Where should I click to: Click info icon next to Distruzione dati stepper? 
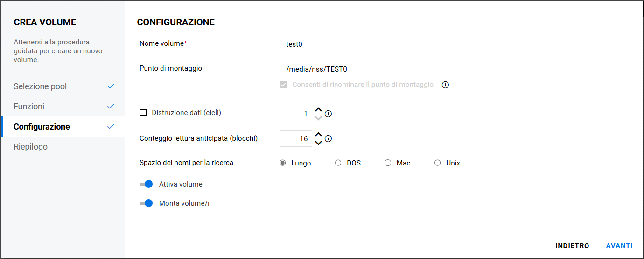coord(328,114)
